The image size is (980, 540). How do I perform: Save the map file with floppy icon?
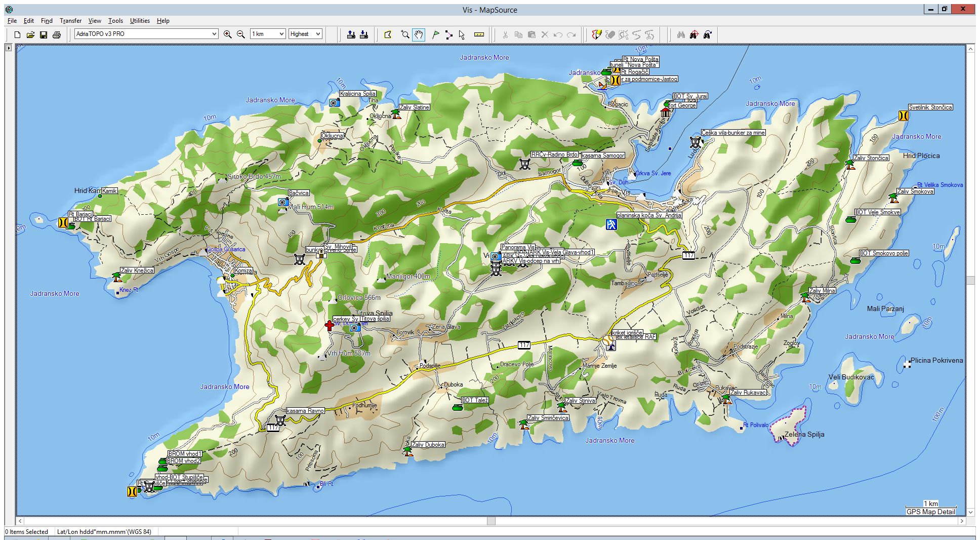pos(44,34)
